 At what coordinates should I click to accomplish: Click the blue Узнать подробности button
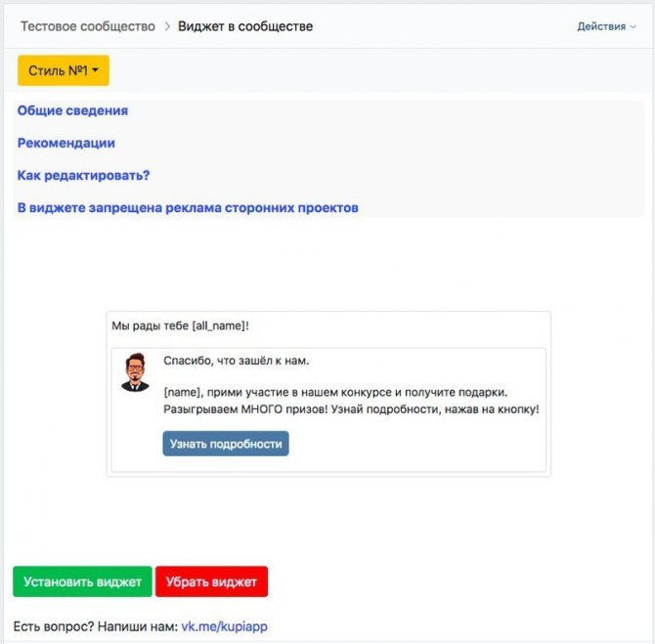pyautogui.click(x=226, y=444)
